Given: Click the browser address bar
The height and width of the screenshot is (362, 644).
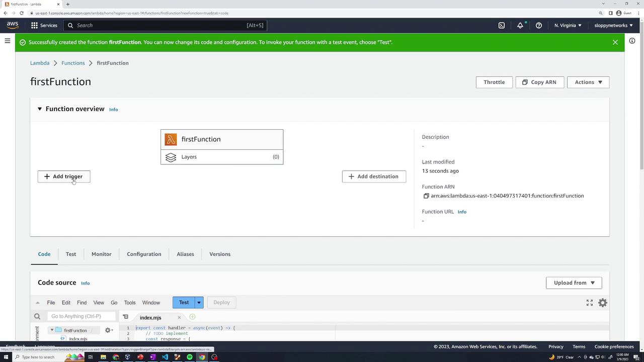Looking at the screenshot, I should (x=312, y=13).
